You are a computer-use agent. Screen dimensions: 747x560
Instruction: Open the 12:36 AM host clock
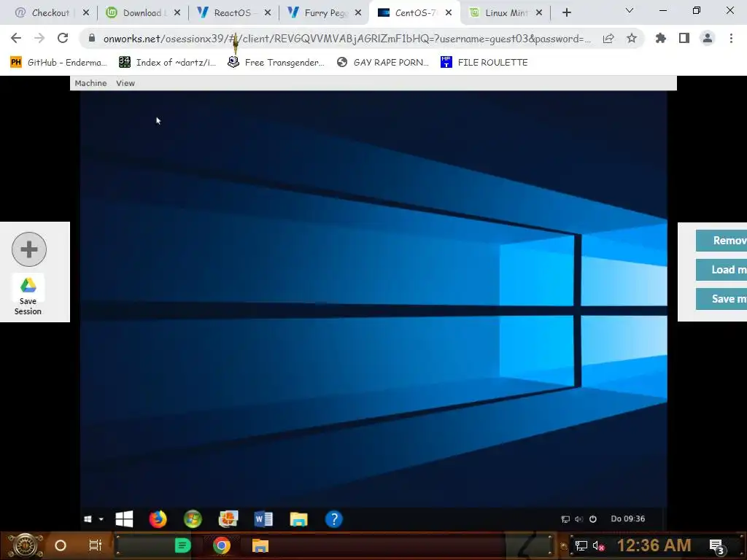point(654,545)
